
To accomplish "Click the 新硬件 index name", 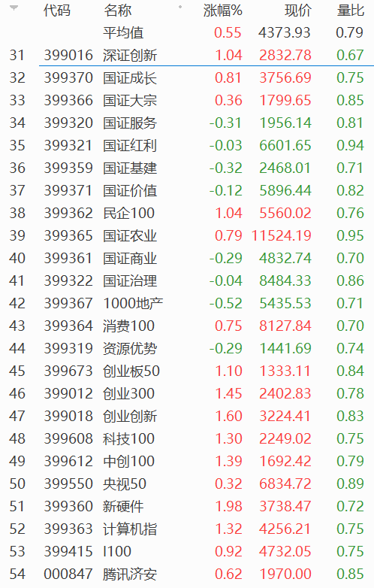I will point(123,506).
